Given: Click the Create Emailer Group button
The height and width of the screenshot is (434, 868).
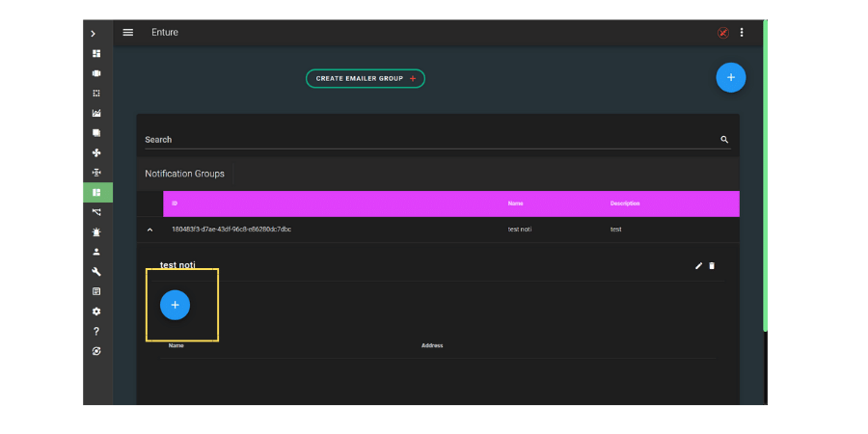Looking at the screenshot, I should point(365,78).
